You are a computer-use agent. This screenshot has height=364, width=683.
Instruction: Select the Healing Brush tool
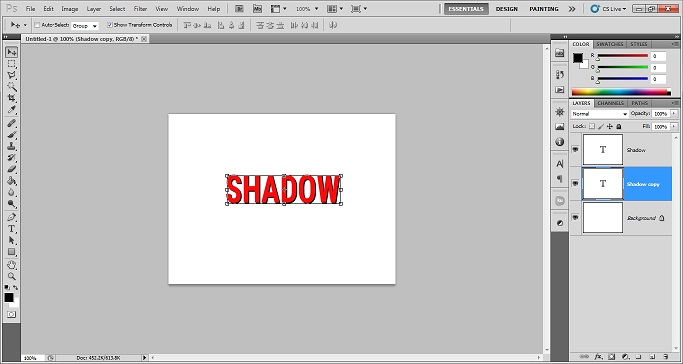(x=11, y=124)
